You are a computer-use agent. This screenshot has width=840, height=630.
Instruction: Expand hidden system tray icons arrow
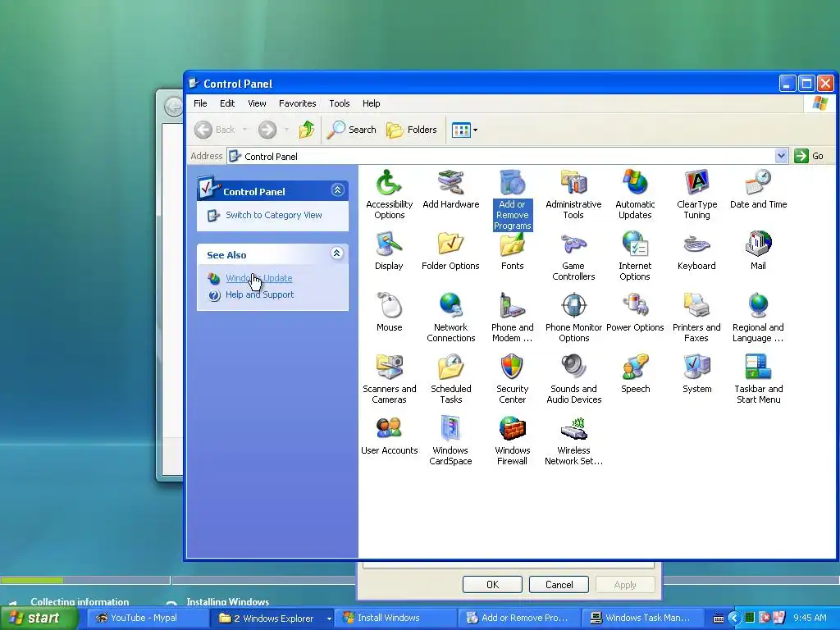tap(734, 619)
